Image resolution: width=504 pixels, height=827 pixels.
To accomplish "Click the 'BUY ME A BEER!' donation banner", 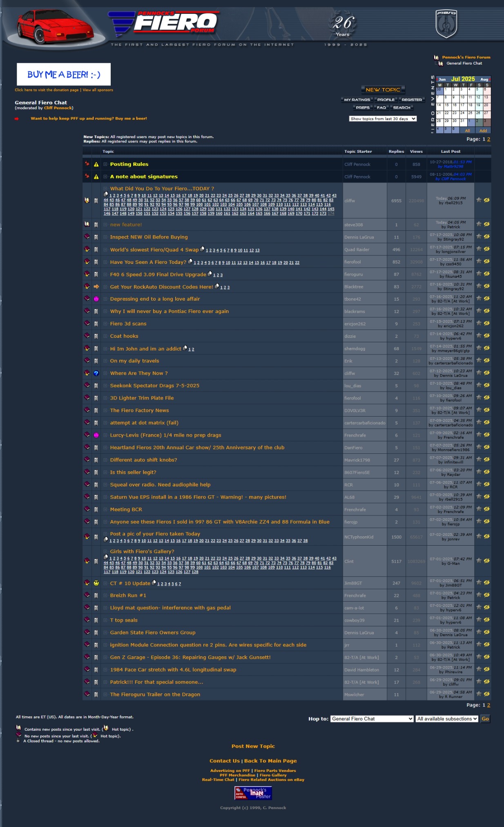I will (64, 74).
